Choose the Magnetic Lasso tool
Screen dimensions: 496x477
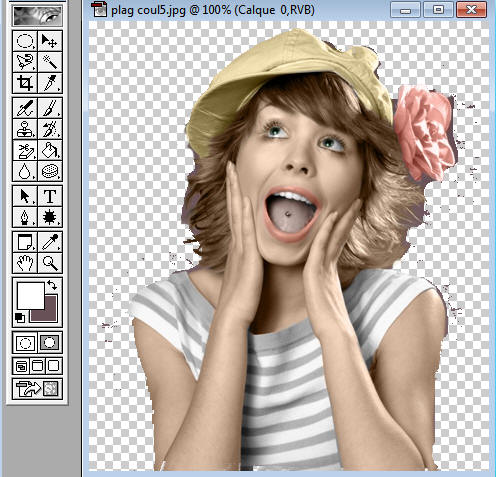[25, 62]
